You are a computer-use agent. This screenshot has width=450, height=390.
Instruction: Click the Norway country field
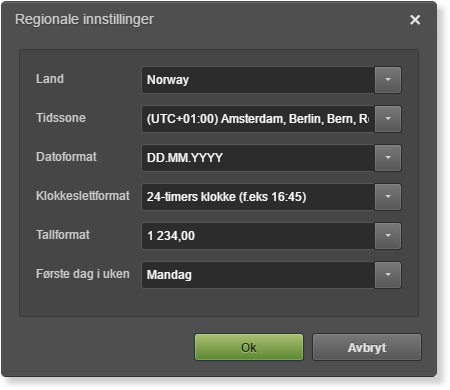(x=258, y=80)
